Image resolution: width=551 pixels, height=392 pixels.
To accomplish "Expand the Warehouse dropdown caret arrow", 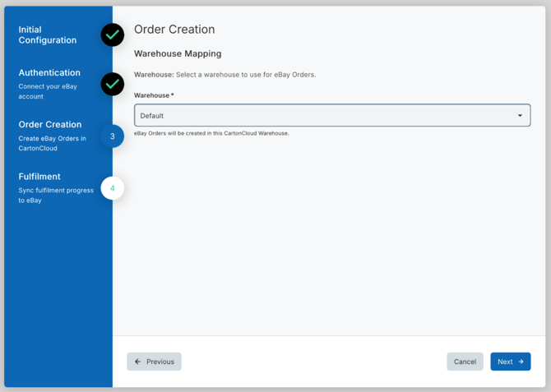I will click(x=520, y=116).
